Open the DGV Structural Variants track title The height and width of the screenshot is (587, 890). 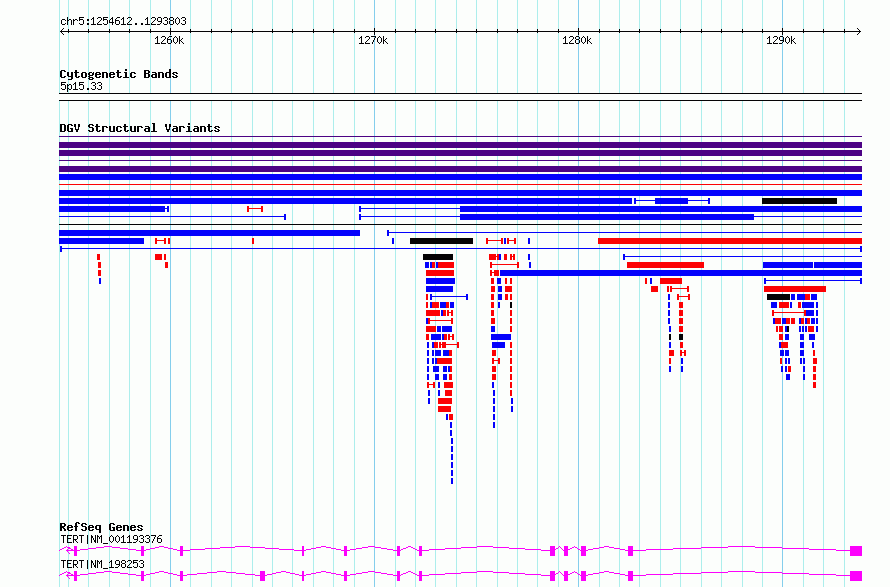140,128
